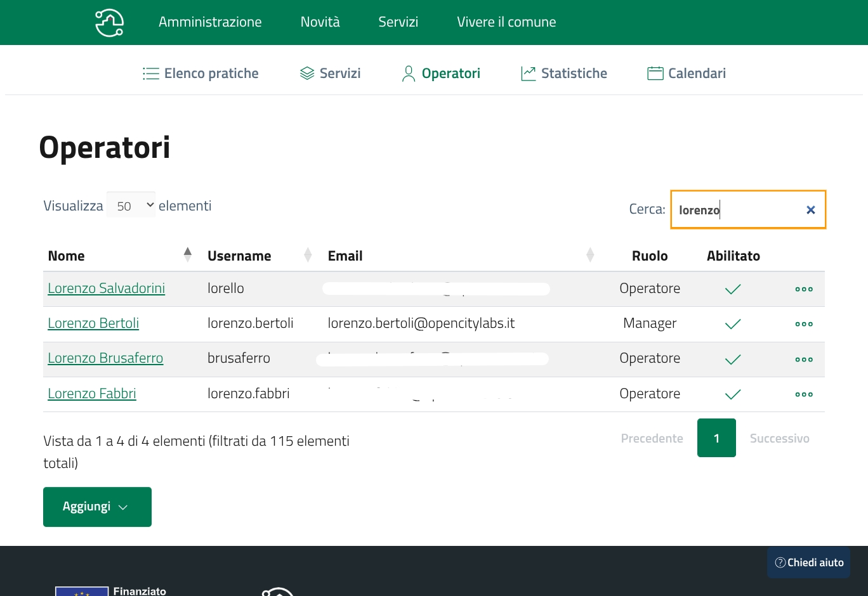This screenshot has height=596, width=868.
Task: Open the Calendari tab
Action: coord(687,74)
